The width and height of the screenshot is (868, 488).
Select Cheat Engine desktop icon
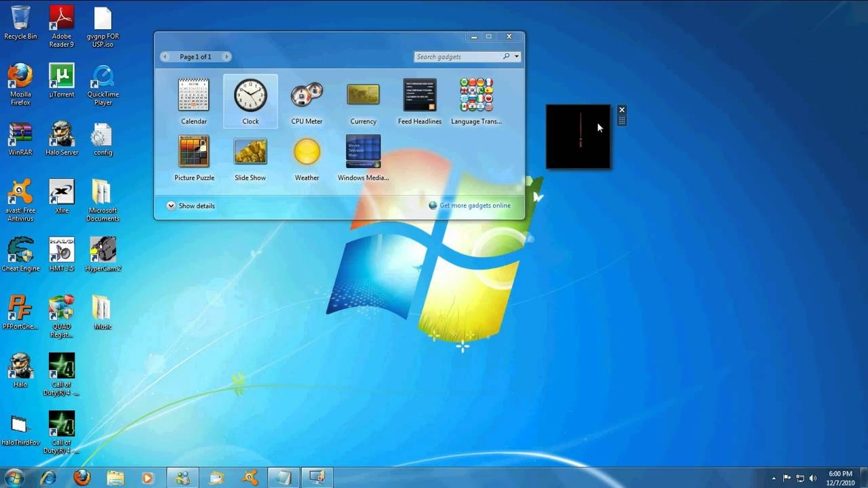coord(20,254)
